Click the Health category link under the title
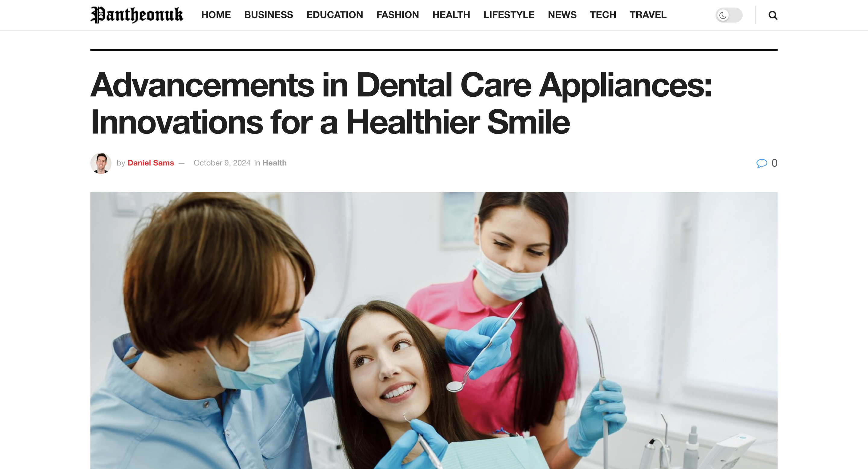Image resolution: width=868 pixels, height=469 pixels. click(x=275, y=163)
